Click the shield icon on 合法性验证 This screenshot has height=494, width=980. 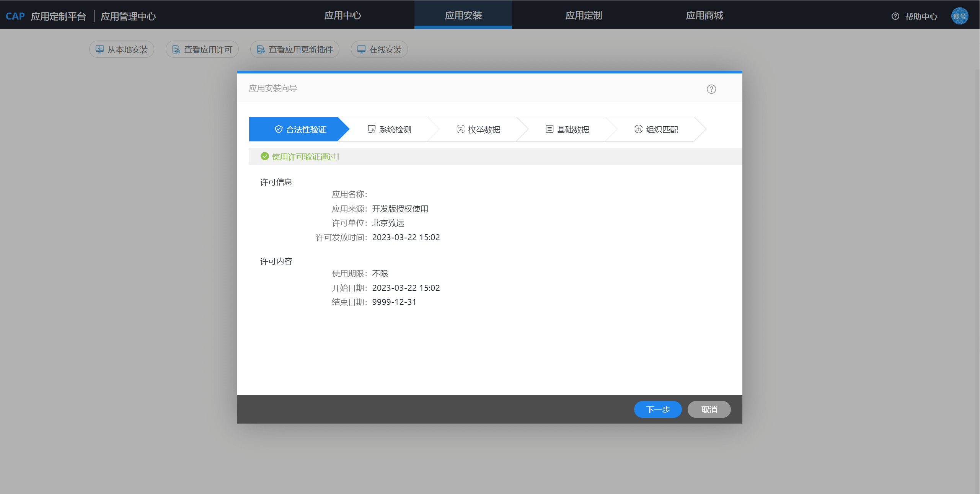click(279, 129)
